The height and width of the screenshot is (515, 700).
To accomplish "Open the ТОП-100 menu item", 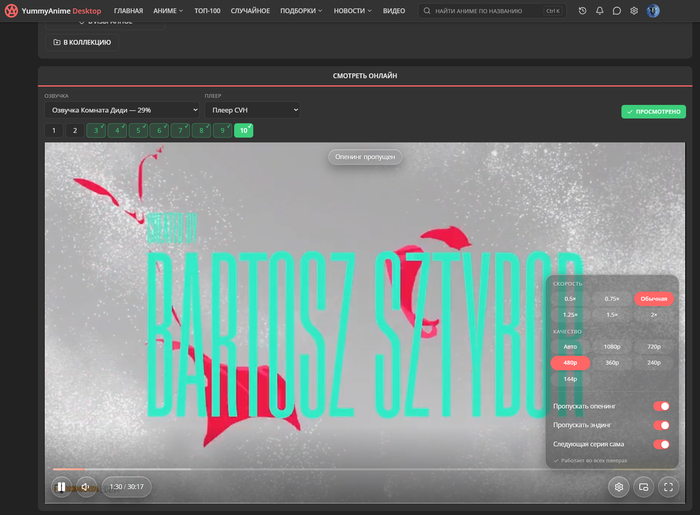I will pos(207,11).
